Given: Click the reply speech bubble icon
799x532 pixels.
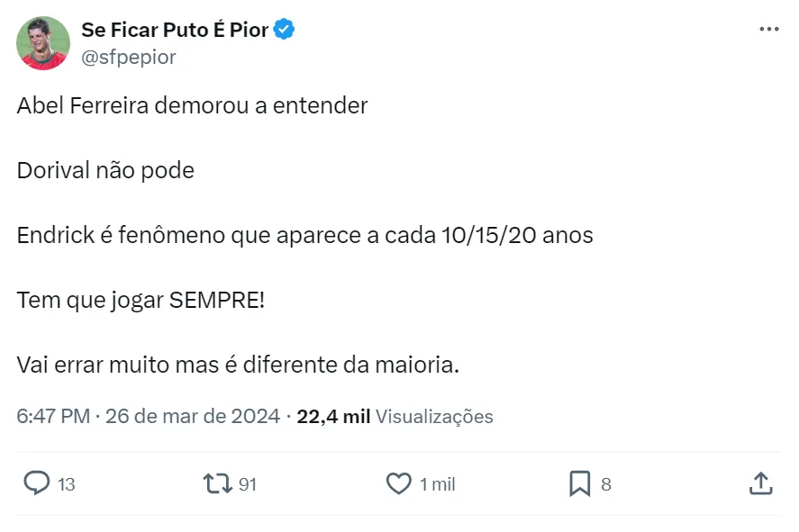Looking at the screenshot, I should point(36,484).
